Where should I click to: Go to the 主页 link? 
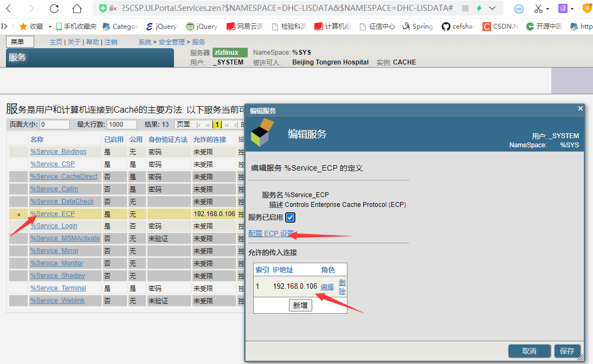(x=56, y=42)
